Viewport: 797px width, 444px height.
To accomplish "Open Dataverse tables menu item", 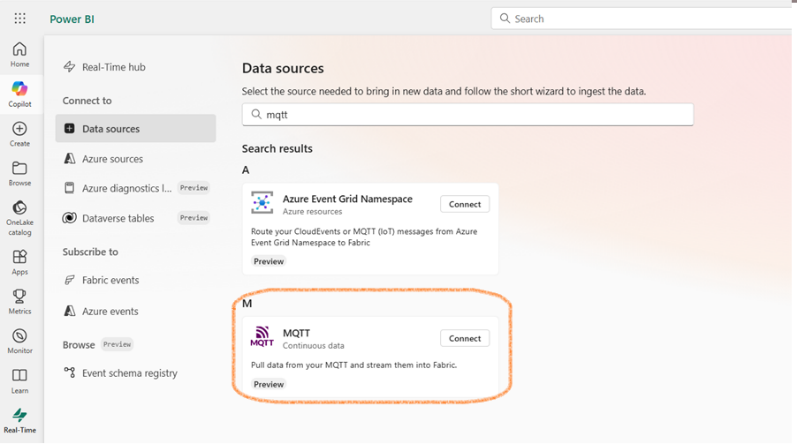I will [x=136, y=218].
